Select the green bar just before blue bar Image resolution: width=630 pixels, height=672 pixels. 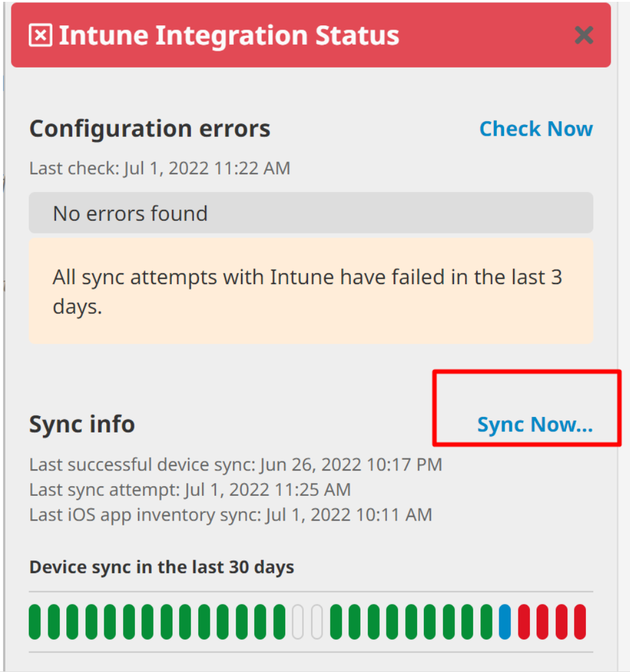(487, 622)
